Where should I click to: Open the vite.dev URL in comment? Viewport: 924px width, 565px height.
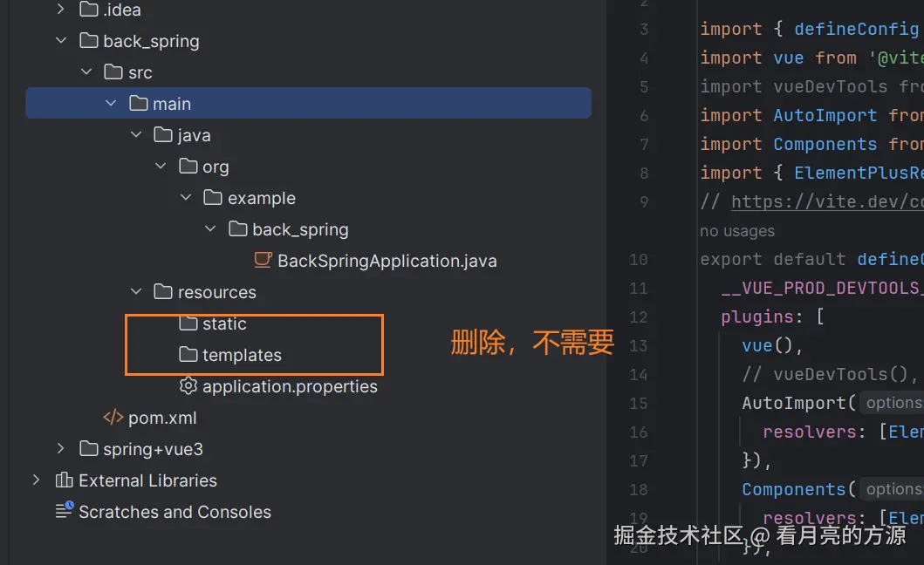(825, 201)
